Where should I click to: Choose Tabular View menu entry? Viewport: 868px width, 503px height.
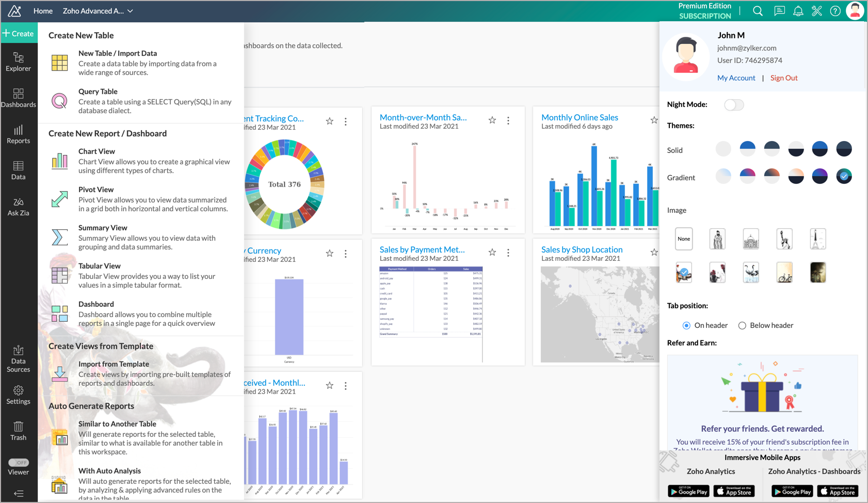coord(141,275)
